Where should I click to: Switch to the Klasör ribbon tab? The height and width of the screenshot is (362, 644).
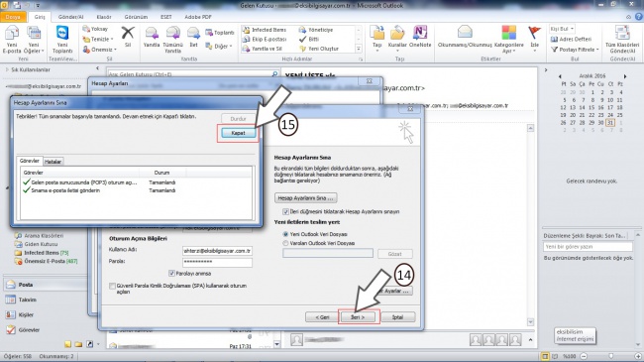[104, 17]
